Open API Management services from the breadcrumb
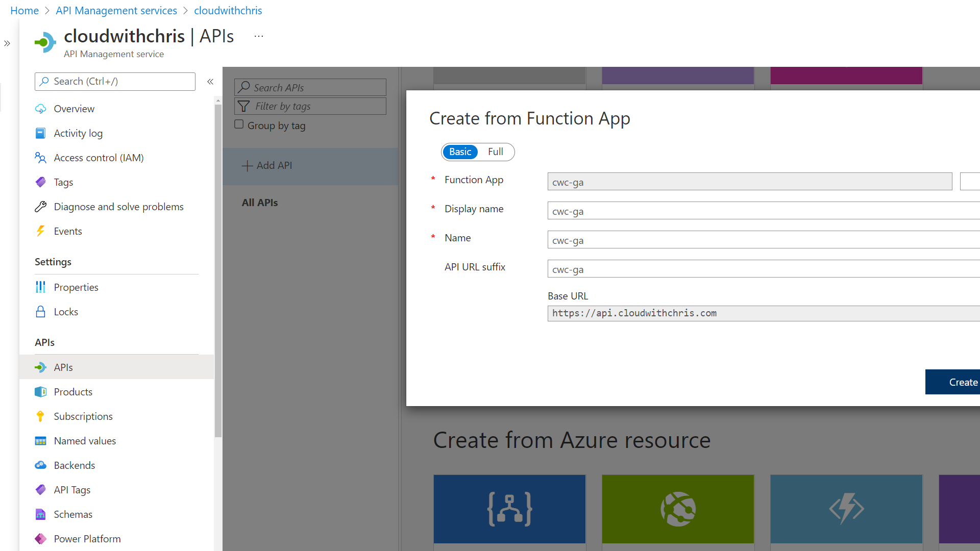 tap(116, 10)
